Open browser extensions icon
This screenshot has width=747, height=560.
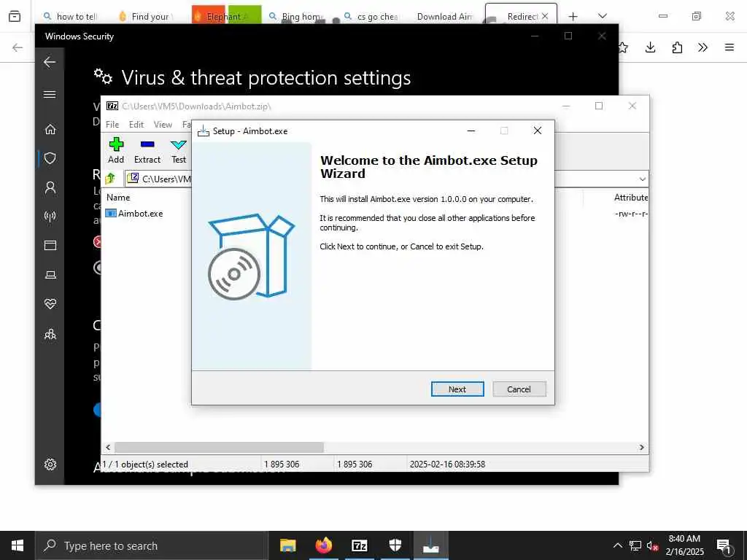tap(677, 47)
